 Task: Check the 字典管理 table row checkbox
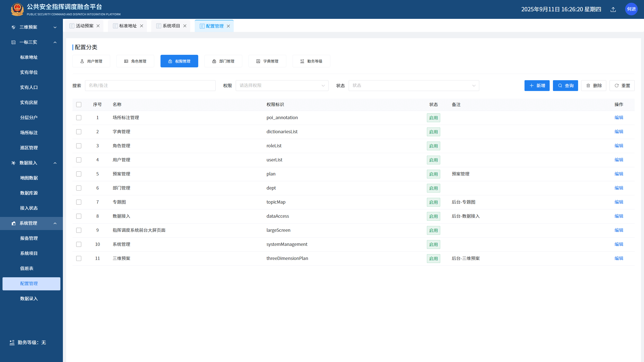79,132
